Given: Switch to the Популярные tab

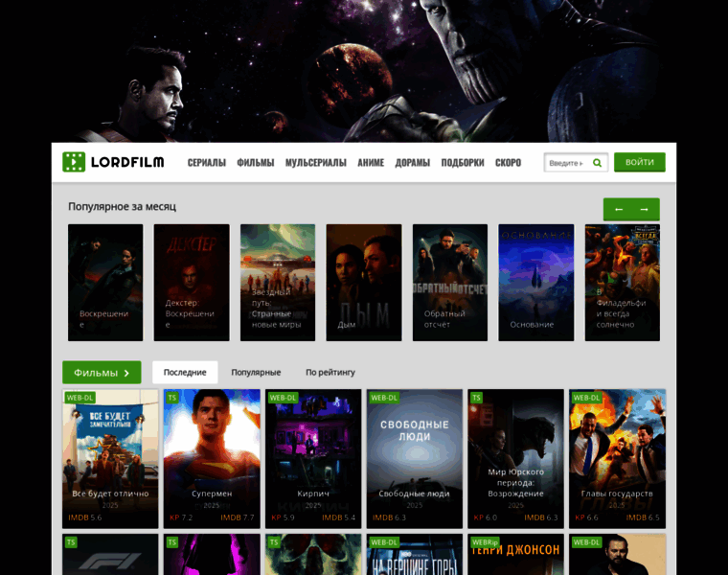Looking at the screenshot, I should pyautogui.click(x=256, y=373).
